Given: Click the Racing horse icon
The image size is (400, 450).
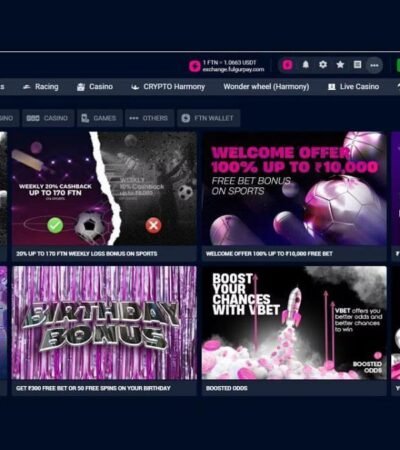Looking at the screenshot, I should click(x=27, y=87).
